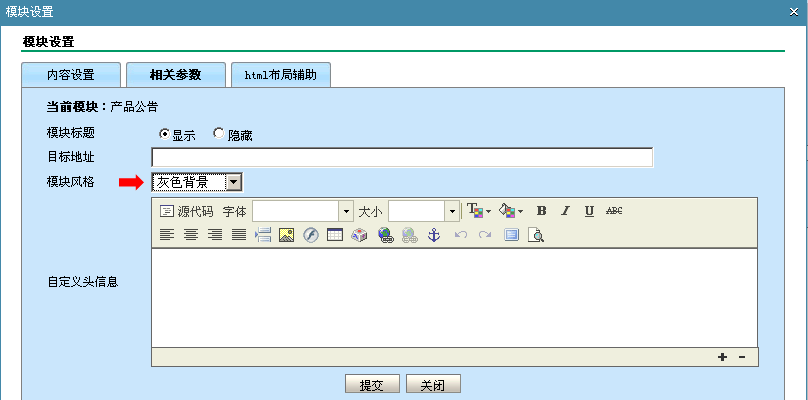This screenshot has height=400, width=808.
Task: Select the 显示 radio button
Action: 164,134
